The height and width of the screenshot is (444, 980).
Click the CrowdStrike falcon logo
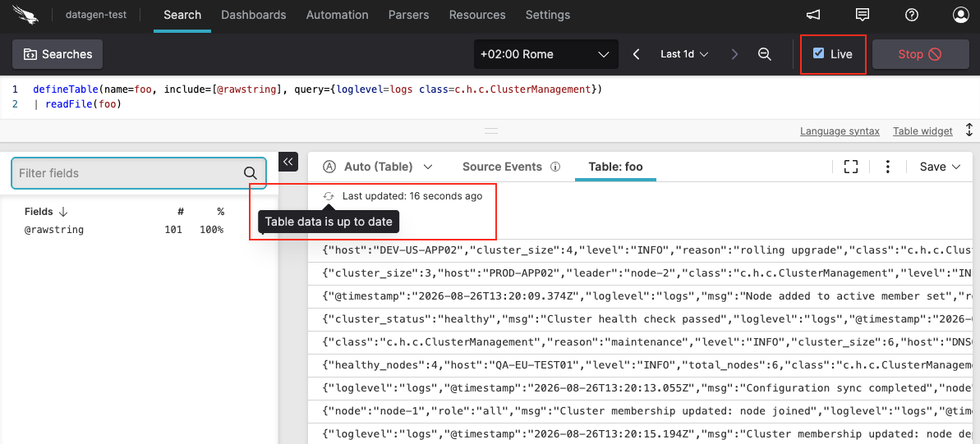click(26, 15)
